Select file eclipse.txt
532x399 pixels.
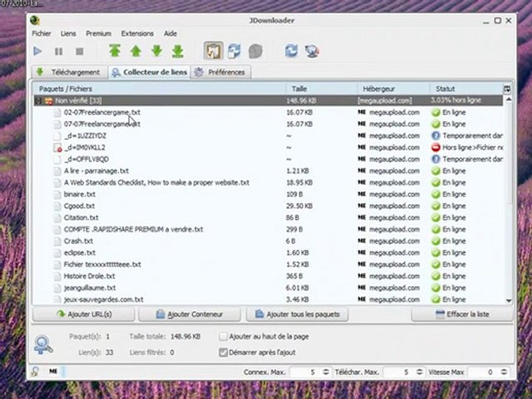80,253
